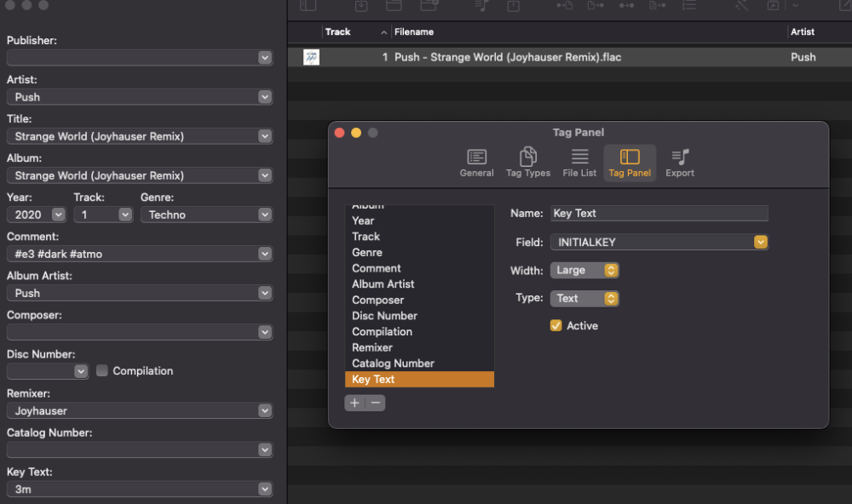The width and height of the screenshot is (852, 504).
Task: Open the Disc Number dropdown arrow
Action: [80, 371]
